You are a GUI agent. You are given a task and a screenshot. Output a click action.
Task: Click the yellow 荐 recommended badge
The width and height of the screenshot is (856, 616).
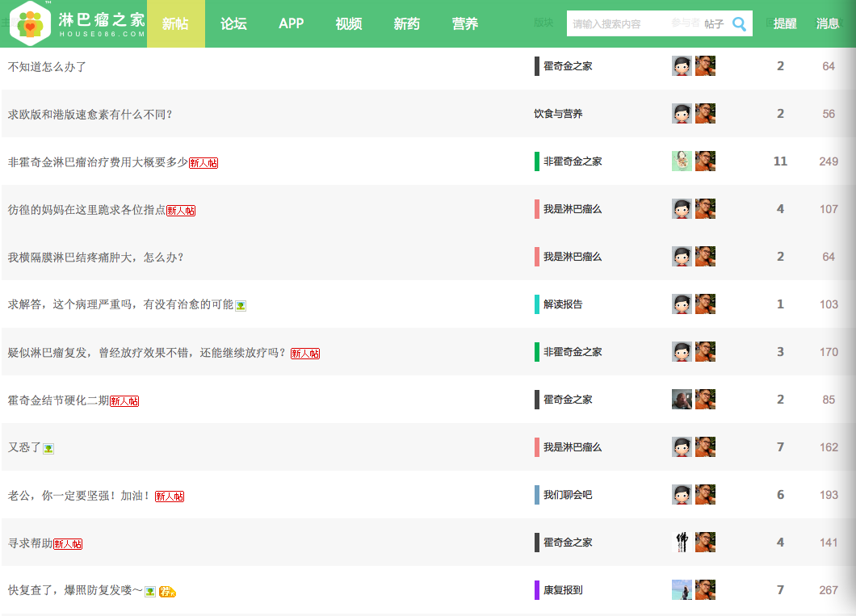(x=167, y=592)
